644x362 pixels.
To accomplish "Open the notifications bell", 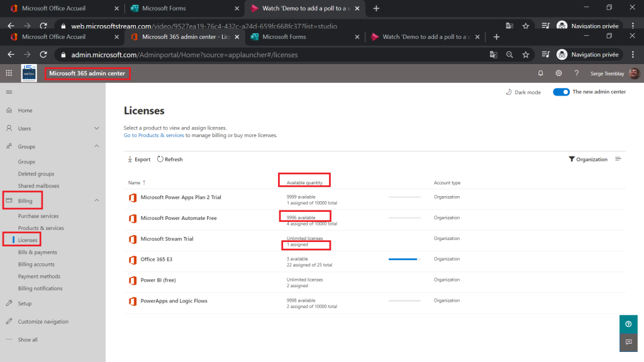I will coord(540,74).
